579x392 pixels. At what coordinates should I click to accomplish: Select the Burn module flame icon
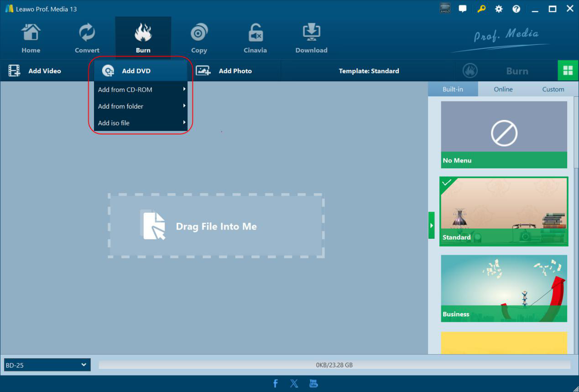pyautogui.click(x=143, y=33)
